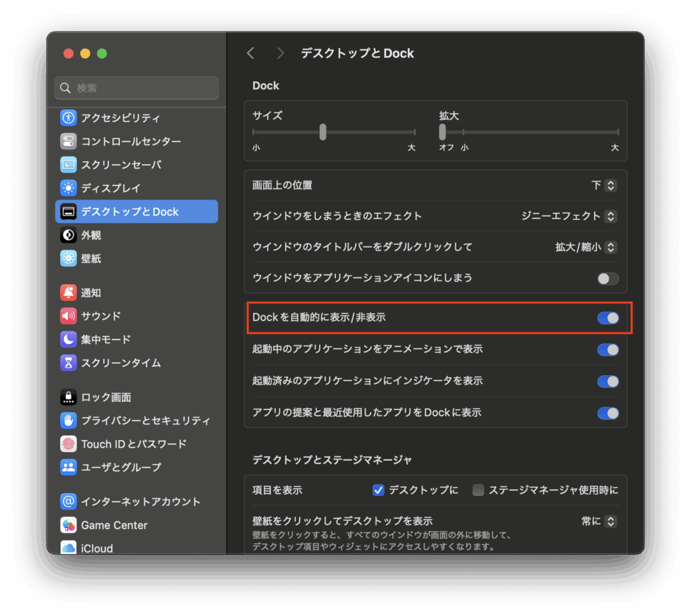Screen dimensions: 691x616
Task: Go to プライバシーとセキュリティ in sidebar
Action: pos(145,421)
